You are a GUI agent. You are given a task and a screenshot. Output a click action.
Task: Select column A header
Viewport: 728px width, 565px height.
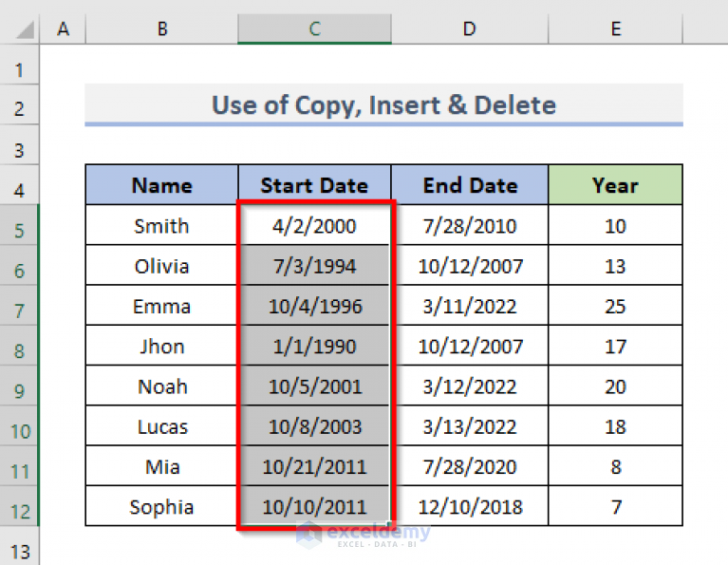pyautogui.click(x=63, y=28)
